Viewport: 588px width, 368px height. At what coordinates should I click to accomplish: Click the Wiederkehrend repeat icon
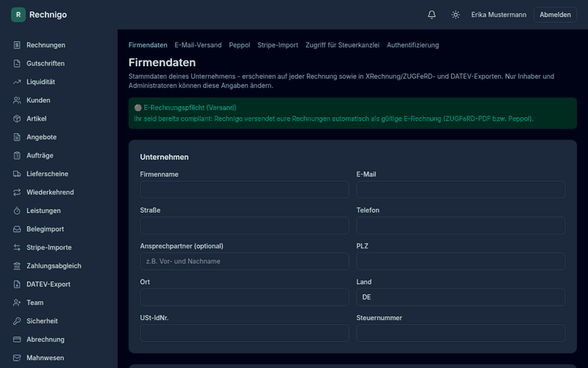coord(17,192)
